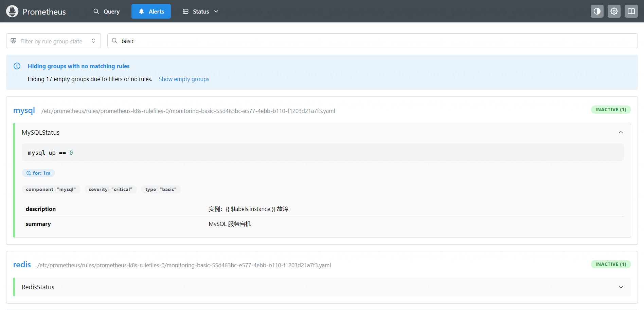Open the redis rule group link
644x310 pixels.
(22, 265)
